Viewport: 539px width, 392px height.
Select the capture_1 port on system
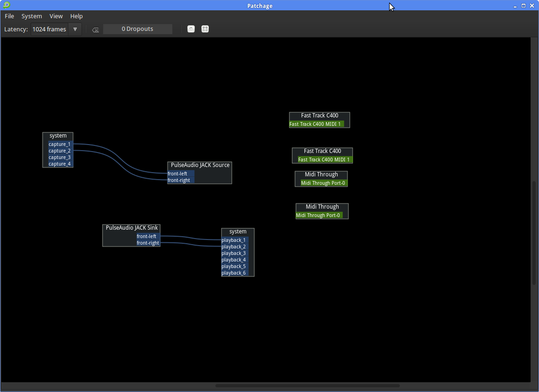point(59,144)
